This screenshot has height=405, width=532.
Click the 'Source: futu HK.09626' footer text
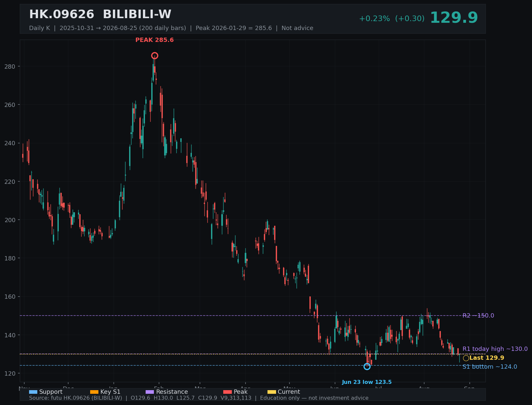click(199, 398)
